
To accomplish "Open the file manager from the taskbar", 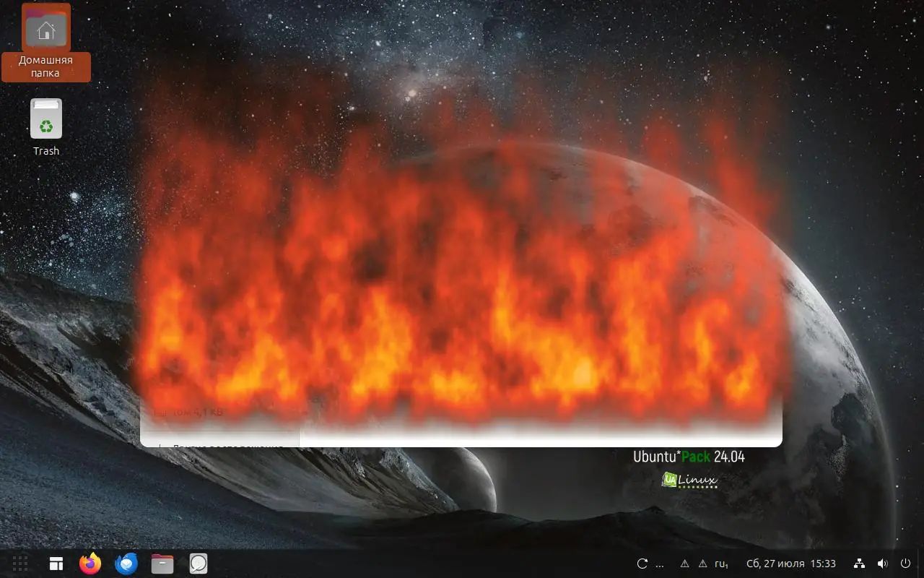I will [x=162, y=564].
